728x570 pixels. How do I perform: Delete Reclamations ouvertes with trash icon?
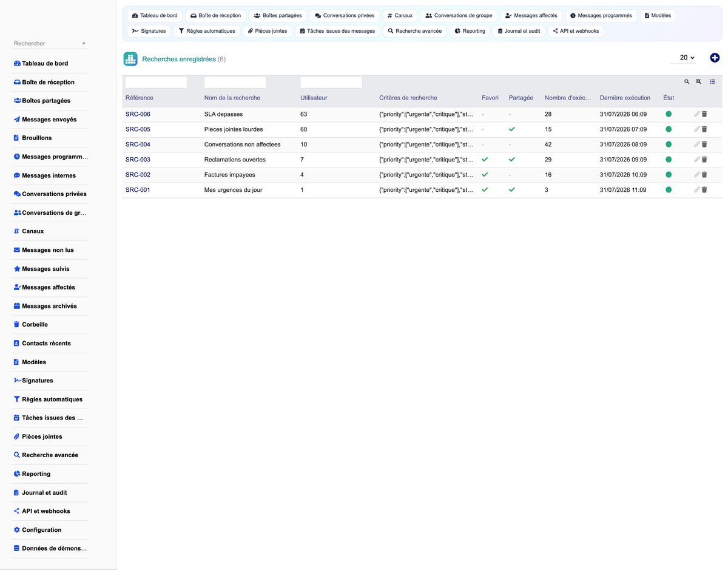coord(704,160)
